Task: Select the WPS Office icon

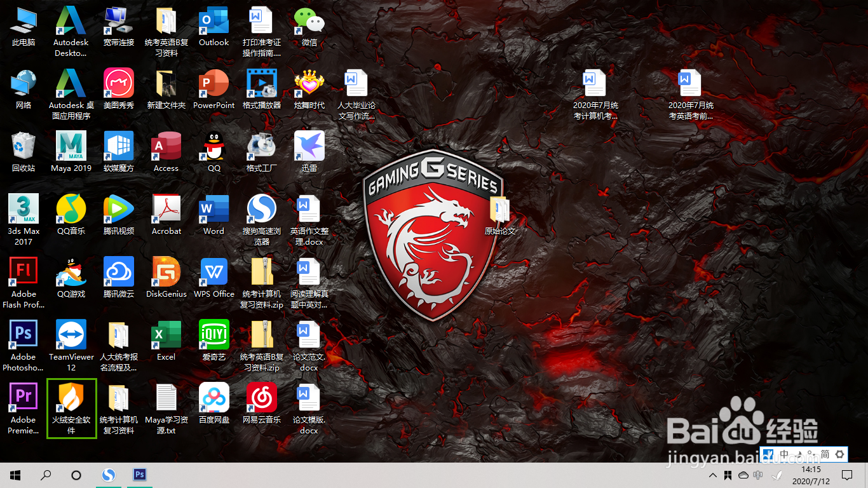Action: [214, 278]
